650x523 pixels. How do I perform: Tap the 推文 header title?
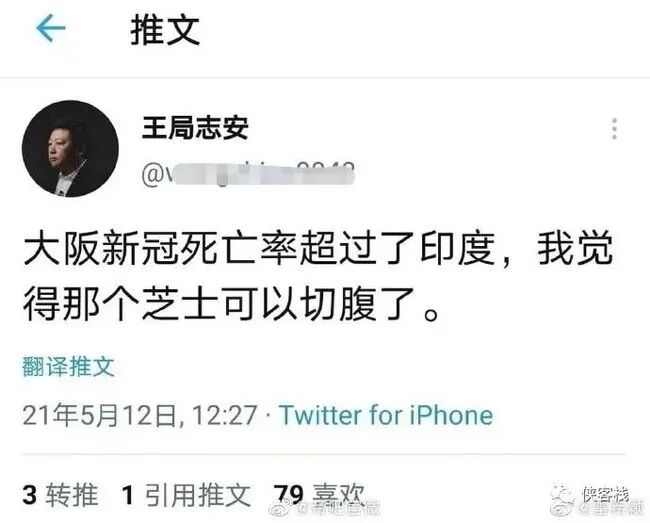coord(165,29)
